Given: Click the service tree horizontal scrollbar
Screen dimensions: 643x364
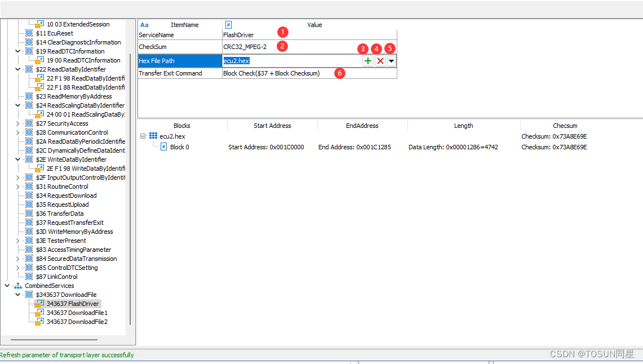Looking at the screenshot, I should tap(54, 340).
